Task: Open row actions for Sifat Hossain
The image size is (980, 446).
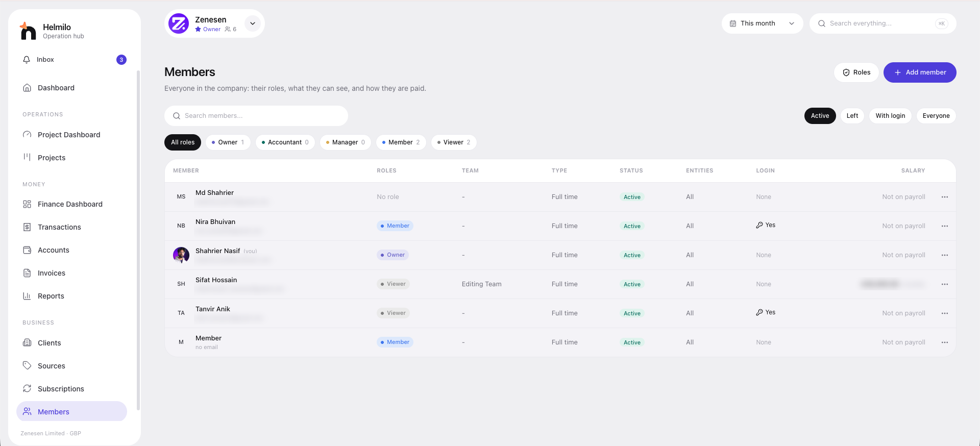Action: [945, 284]
